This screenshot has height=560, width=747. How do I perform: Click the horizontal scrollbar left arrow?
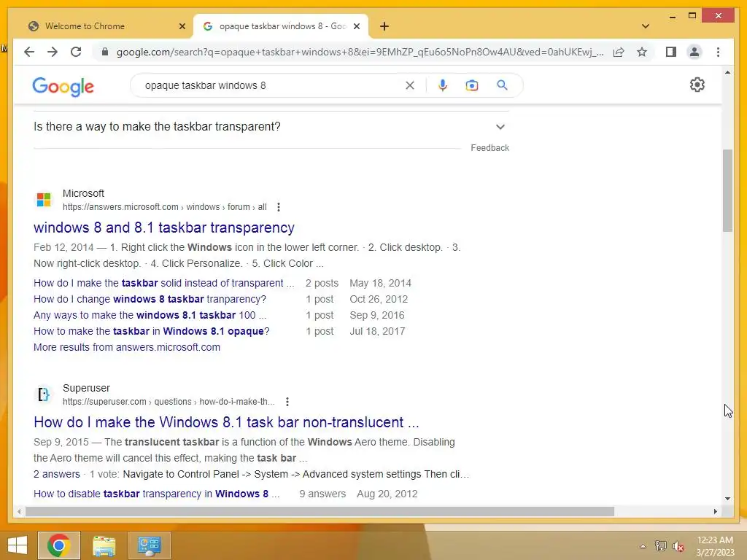point(19,511)
